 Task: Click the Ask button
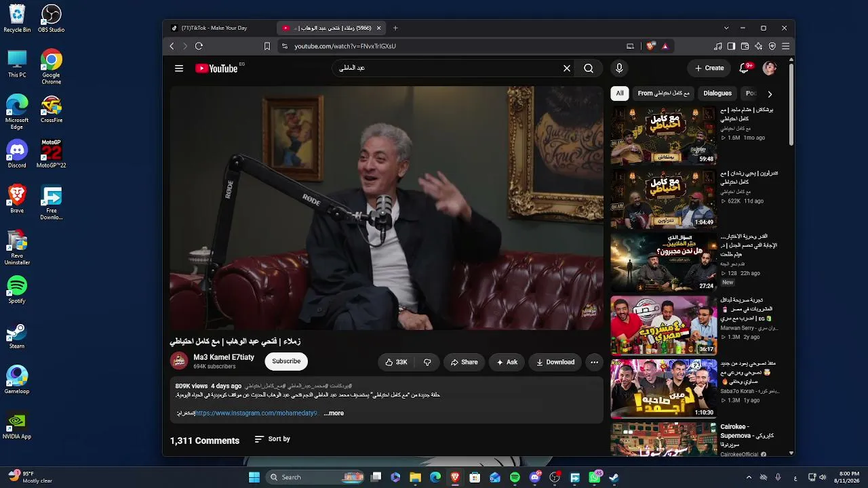pos(507,362)
